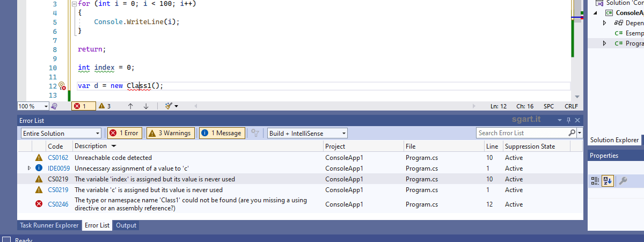Viewport: 644px width, 242px height.
Task: Click the lightbulb quick actions icon on line 12
Action: (x=61, y=86)
